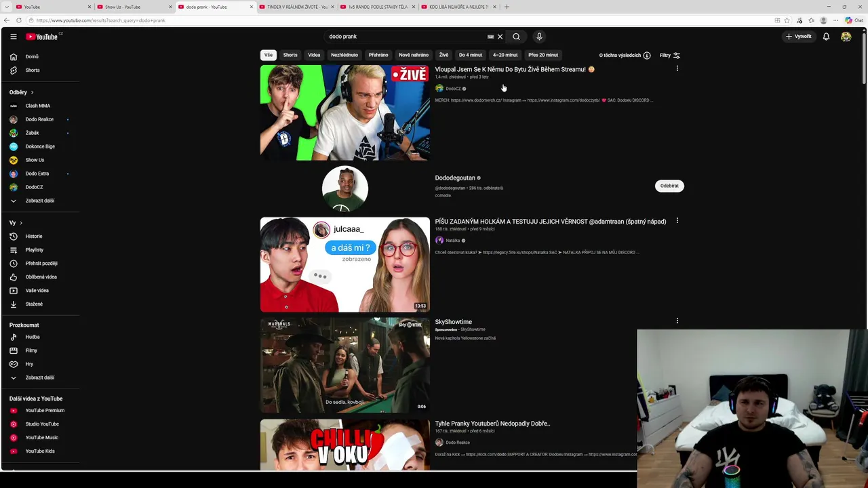Select the Přehráno filter chip
This screenshot has width=868, height=488.
(378, 55)
